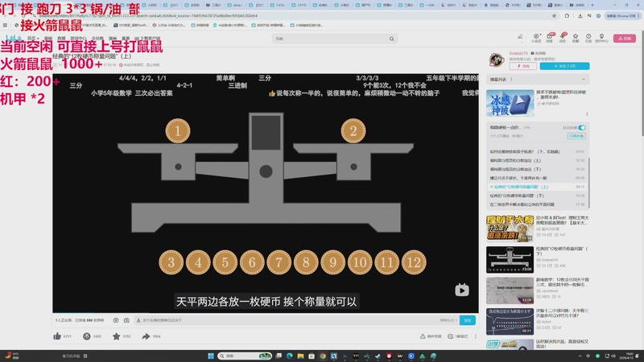Open the 收藏 favorites icon in header
This screenshot has width=644, height=362.
pyautogui.click(x=576, y=38)
